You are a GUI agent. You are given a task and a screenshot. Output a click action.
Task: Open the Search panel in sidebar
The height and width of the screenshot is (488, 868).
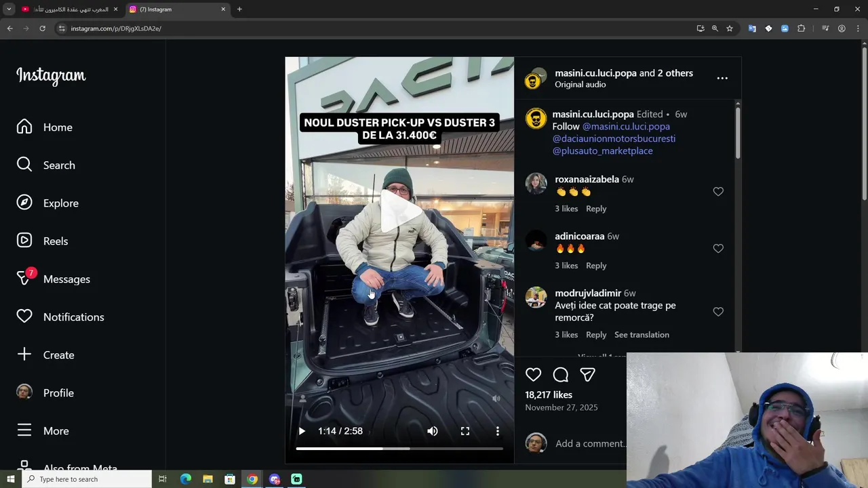click(46, 165)
